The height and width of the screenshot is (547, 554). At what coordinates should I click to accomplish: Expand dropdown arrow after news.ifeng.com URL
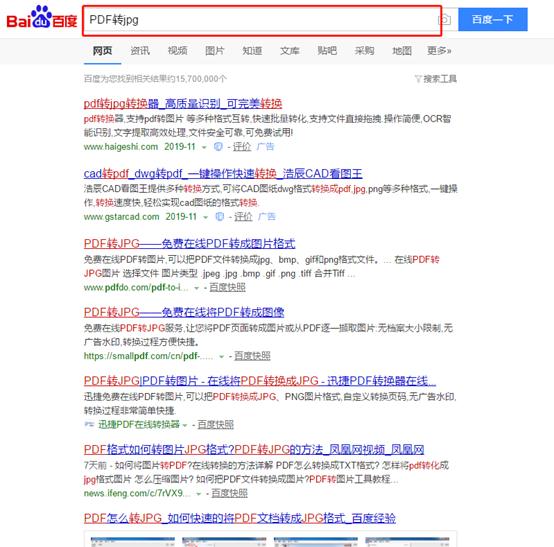pos(199,494)
